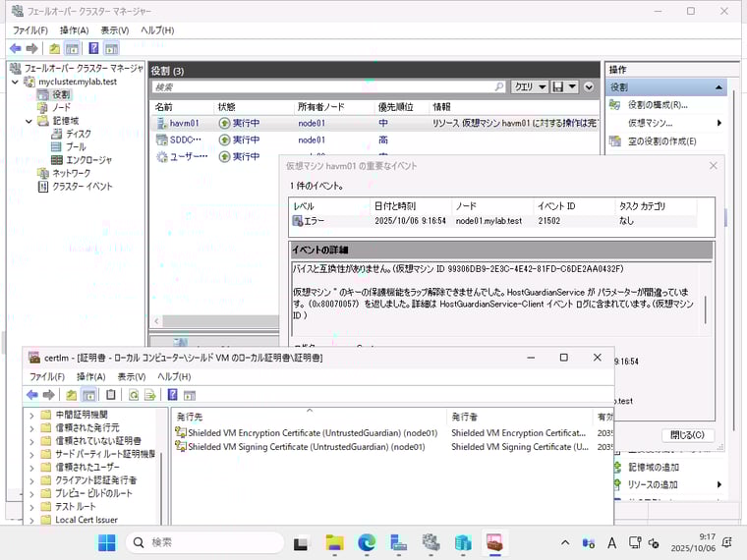Click show/hide console tree icon in cluster manager toolbar

tap(73, 48)
